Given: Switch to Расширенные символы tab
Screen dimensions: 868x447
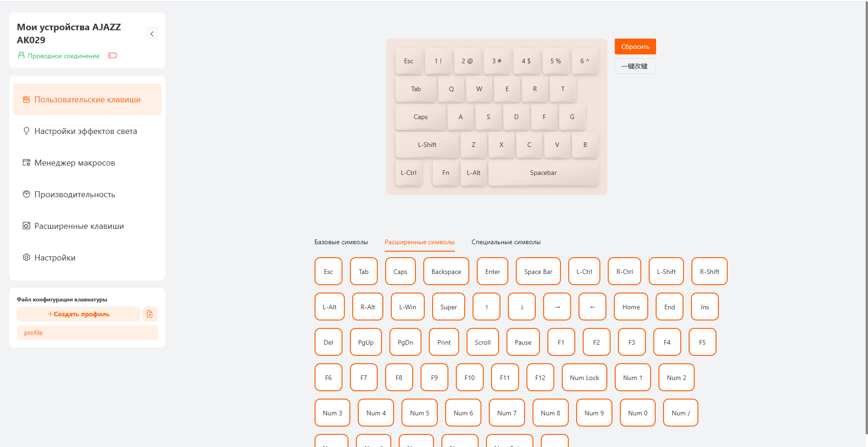Looking at the screenshot, I should [420, 242].
